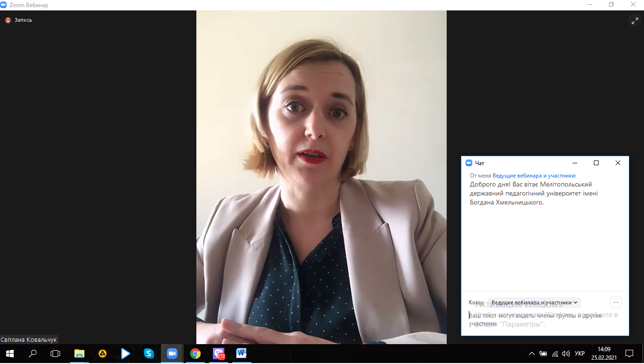Expand the 'Ведущие вебинара и участники' recipient dropdown

[534, 302]
